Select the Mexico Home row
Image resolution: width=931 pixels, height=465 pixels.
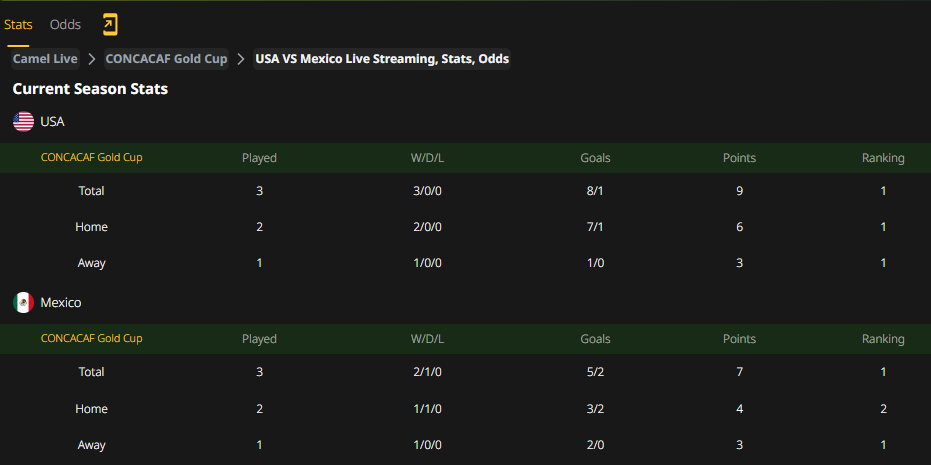[466, 409]
